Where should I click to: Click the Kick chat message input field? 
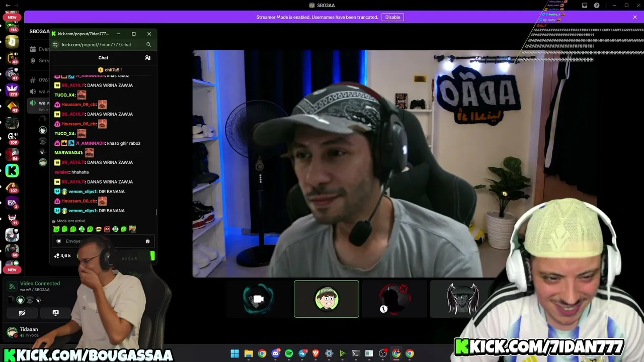pos(103,241)
